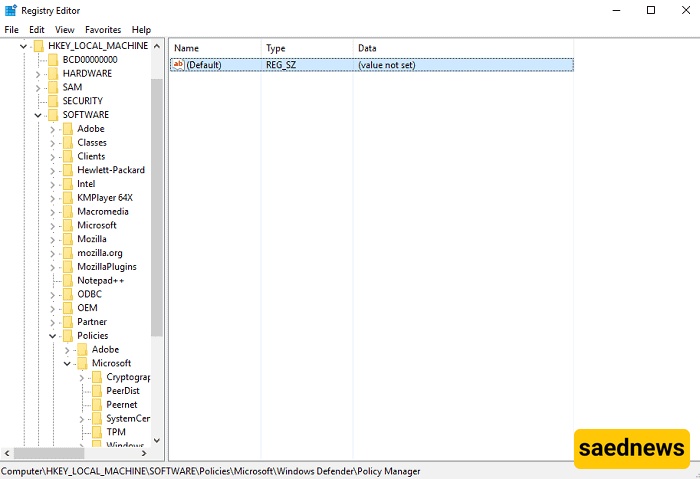Image resolution: width=700 pixels, height=479 pixels.
Task: Select the Microsoft key under SOFTWARE
Action: coord(97,225)
